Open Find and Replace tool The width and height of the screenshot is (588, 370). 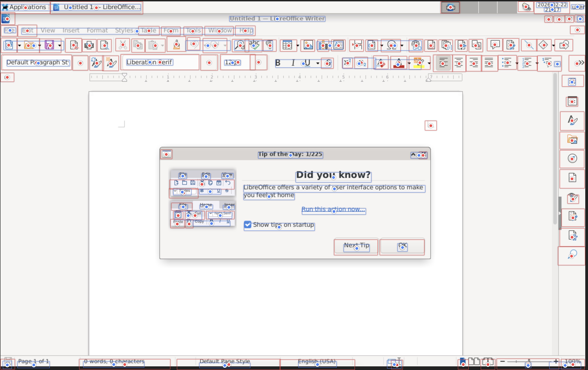point(240,45)
